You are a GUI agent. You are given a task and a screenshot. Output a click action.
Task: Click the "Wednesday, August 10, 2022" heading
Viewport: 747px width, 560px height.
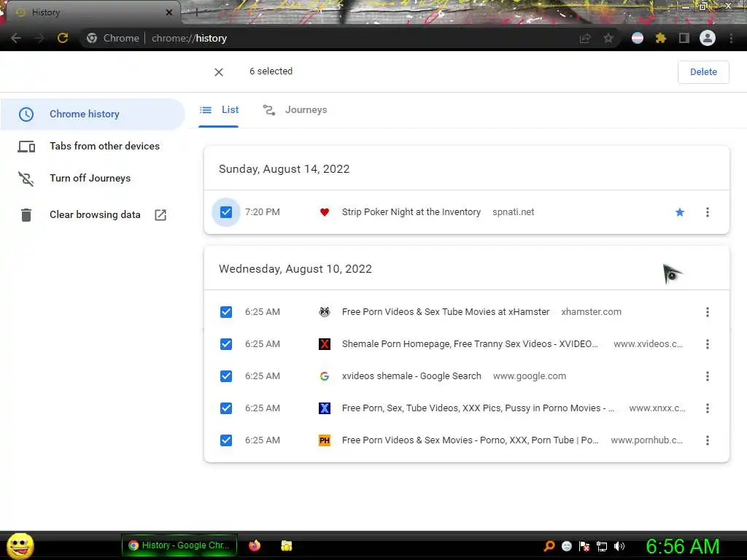click(295, 269)
